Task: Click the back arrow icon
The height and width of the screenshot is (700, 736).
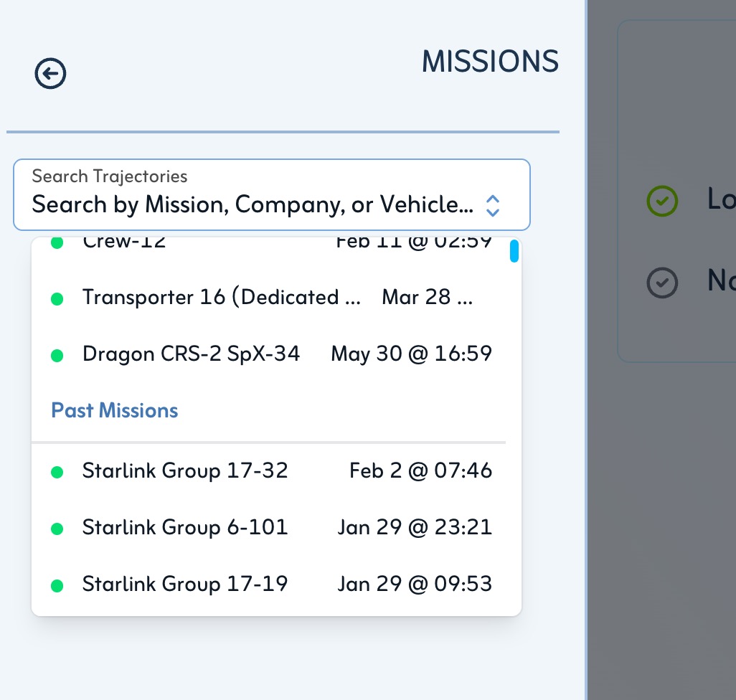Action: 51,74
